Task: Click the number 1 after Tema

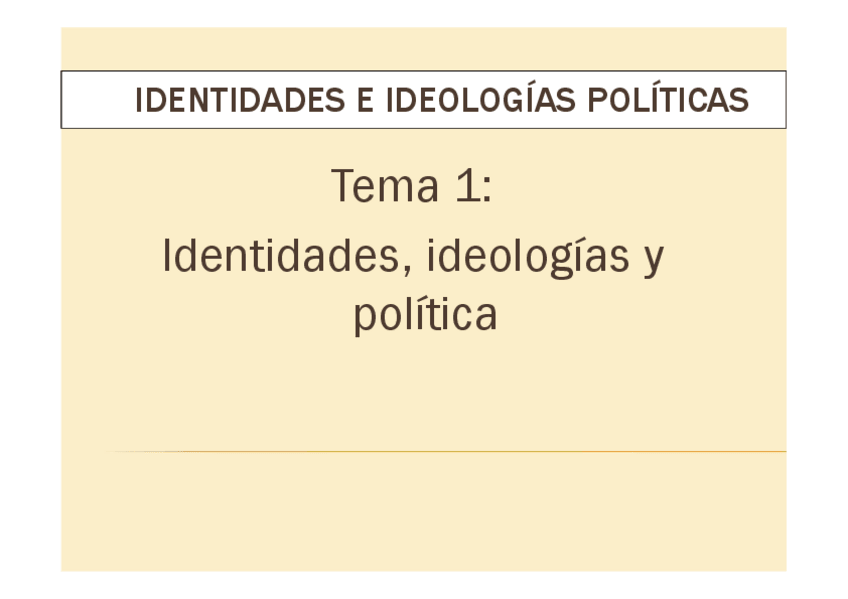Action: click(x=465, y=187)
